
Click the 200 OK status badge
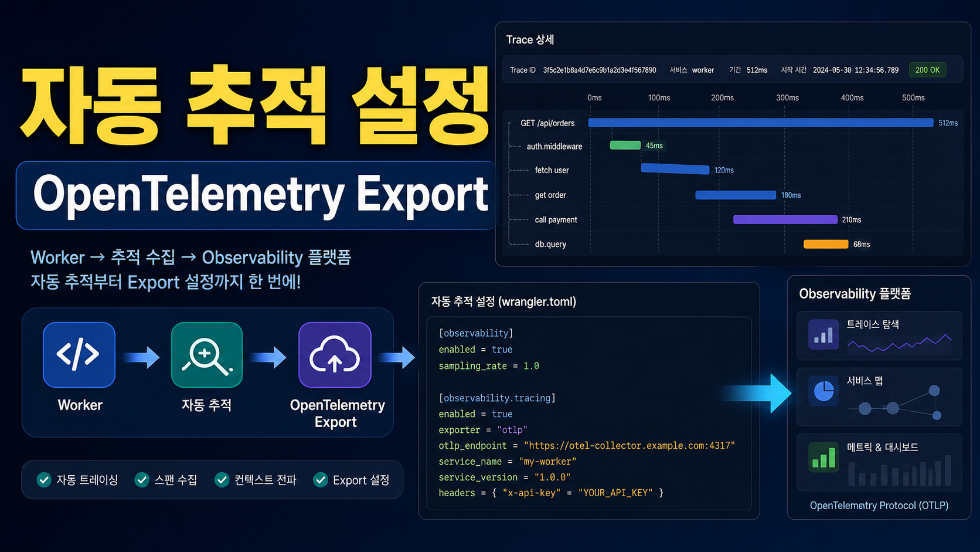pos(927,70)
